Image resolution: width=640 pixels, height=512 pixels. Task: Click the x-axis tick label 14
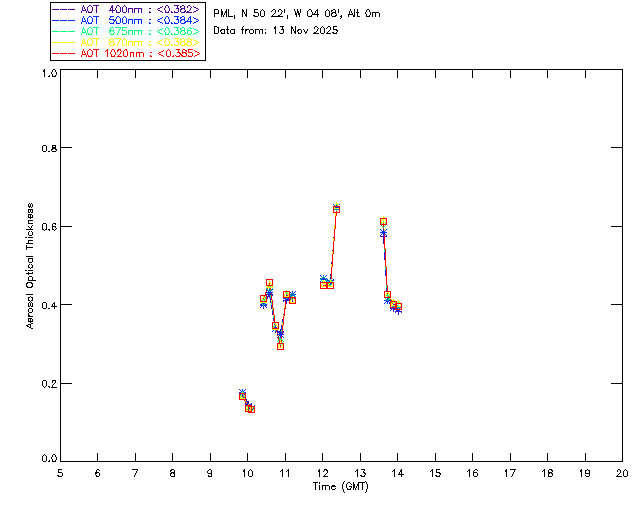coord(398,473)
